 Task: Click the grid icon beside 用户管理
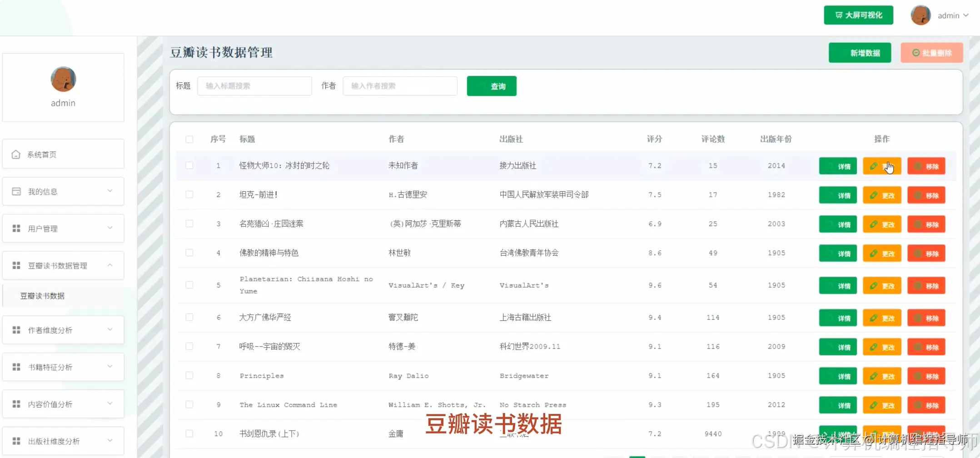coord(16,228)
